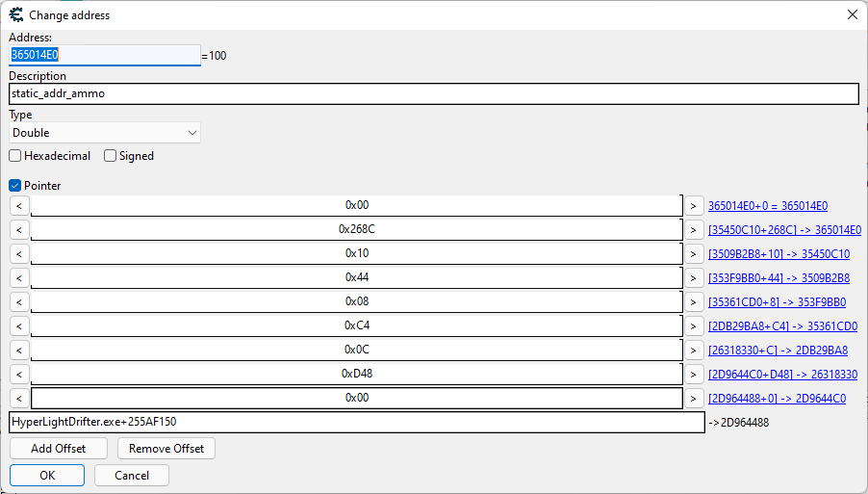This screenshot has height=494, width=868.
Task: Open the Type dropdown showing Double
Action: pos(104,133)
